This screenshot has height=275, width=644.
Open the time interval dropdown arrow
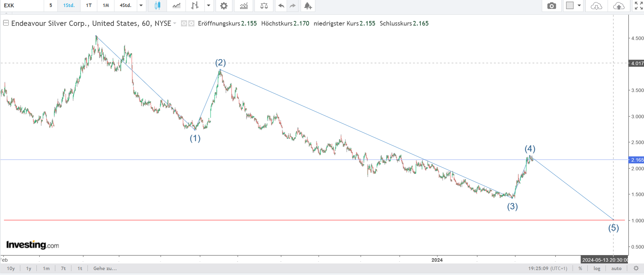[141, 6]
